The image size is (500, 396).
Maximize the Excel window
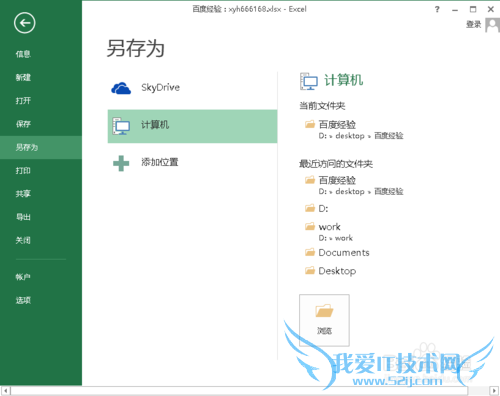click(x=473, y=9)
